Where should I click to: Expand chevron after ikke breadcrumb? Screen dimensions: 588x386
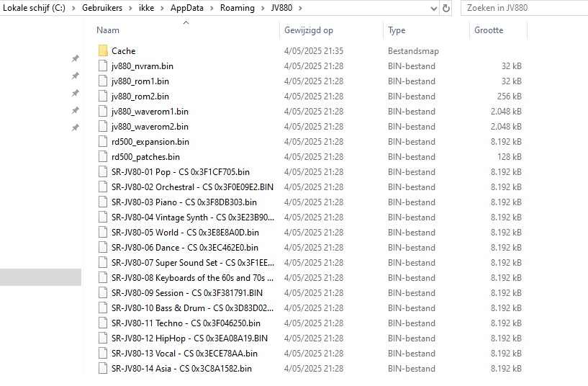coord(163,8)
